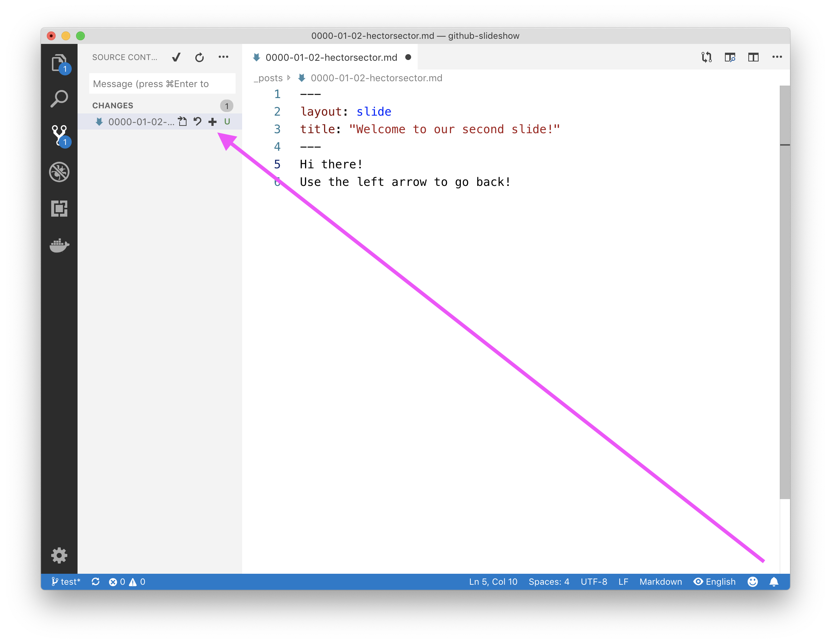Click the Extensions icon in activity bar
Viewport: 831px width, 644px height.
pos(59,207)
